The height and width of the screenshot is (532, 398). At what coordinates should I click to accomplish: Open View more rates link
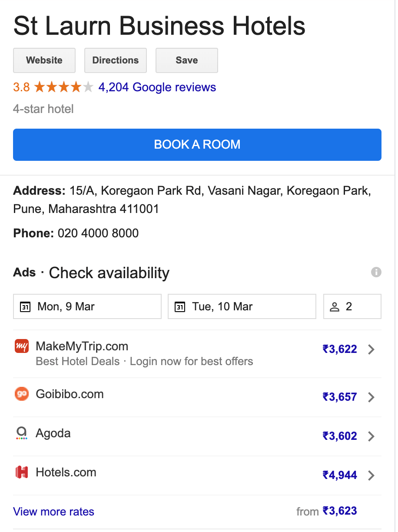point(54,512)
